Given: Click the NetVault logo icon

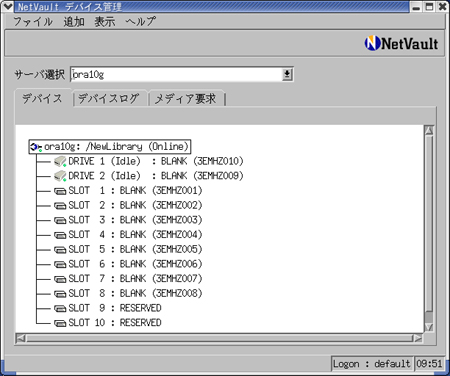Looking at the screenshot, I should [x=372, y=43].
